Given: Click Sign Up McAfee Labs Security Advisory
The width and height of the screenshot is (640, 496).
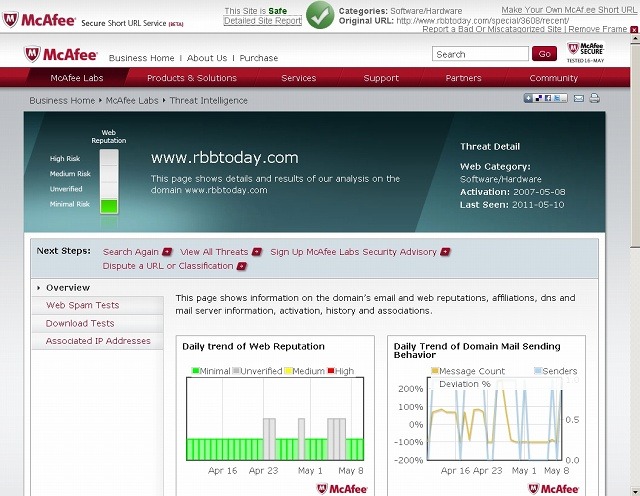Looking at the screenshot, I should point(353,252).
